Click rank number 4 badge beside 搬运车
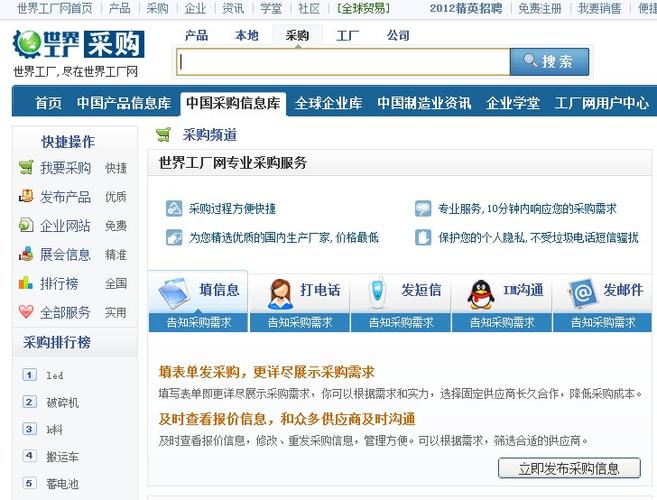Image resolution: width=657 pixels, height=500 pixels. point(29,456)
